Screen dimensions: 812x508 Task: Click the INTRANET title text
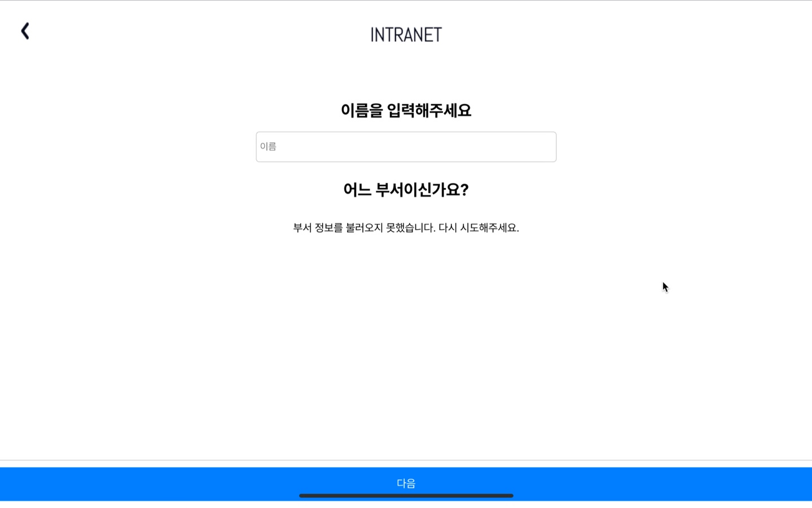point(406,35)
